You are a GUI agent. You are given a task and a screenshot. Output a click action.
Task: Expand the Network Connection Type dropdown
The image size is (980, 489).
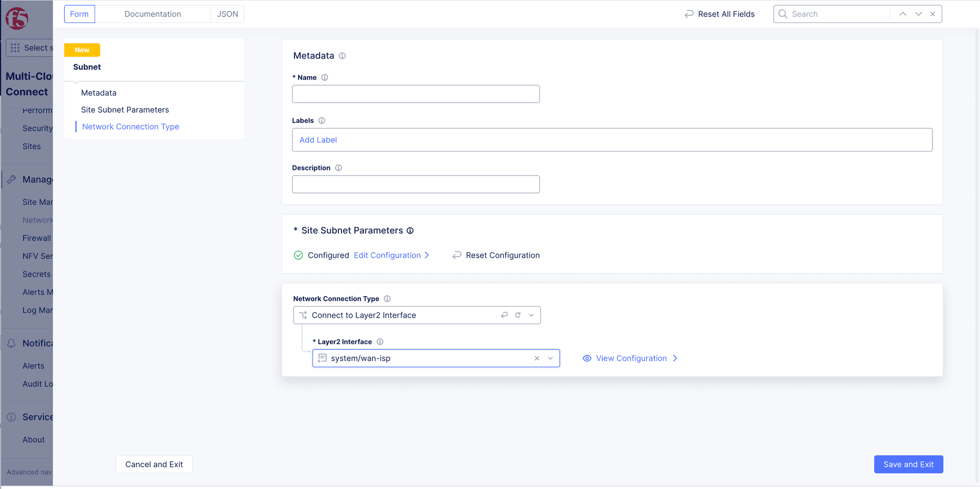[531, 315]
